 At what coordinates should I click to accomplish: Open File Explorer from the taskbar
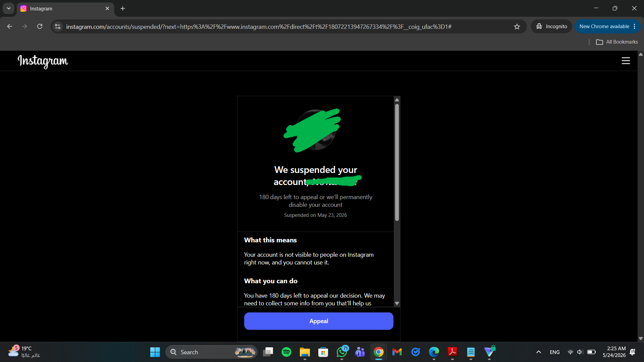[x=305, y=352]
